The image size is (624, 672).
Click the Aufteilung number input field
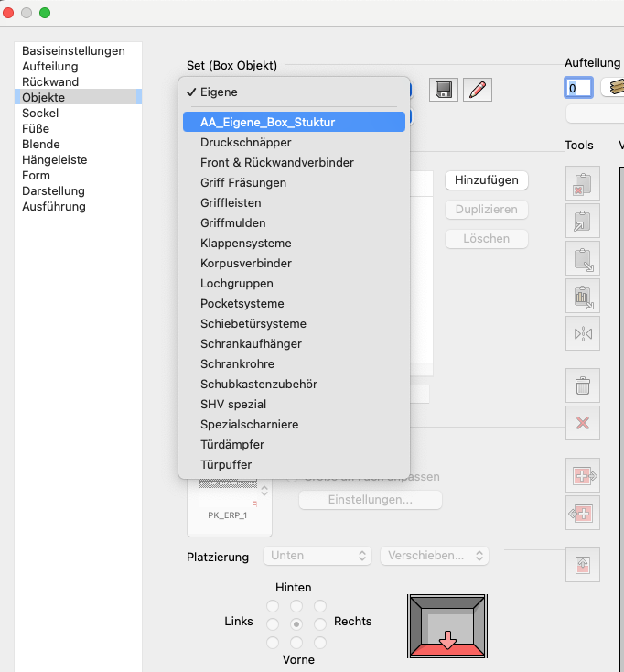coord(577,88)
